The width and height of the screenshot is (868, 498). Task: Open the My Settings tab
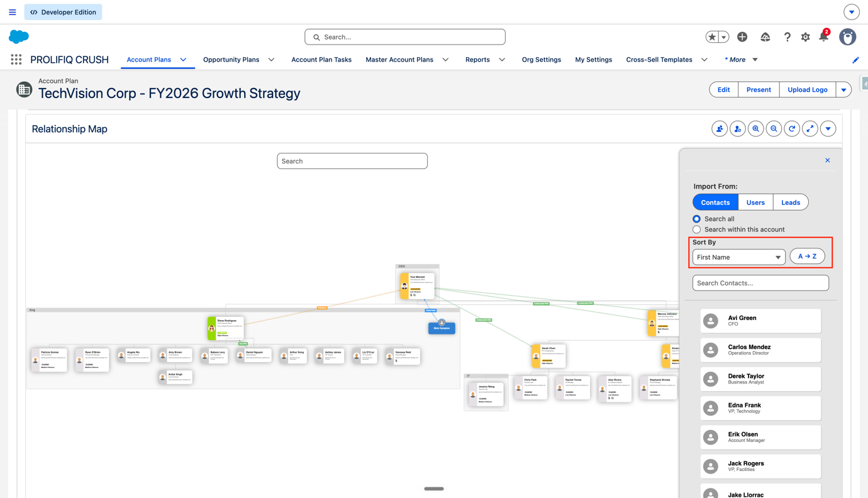[594, 60]
